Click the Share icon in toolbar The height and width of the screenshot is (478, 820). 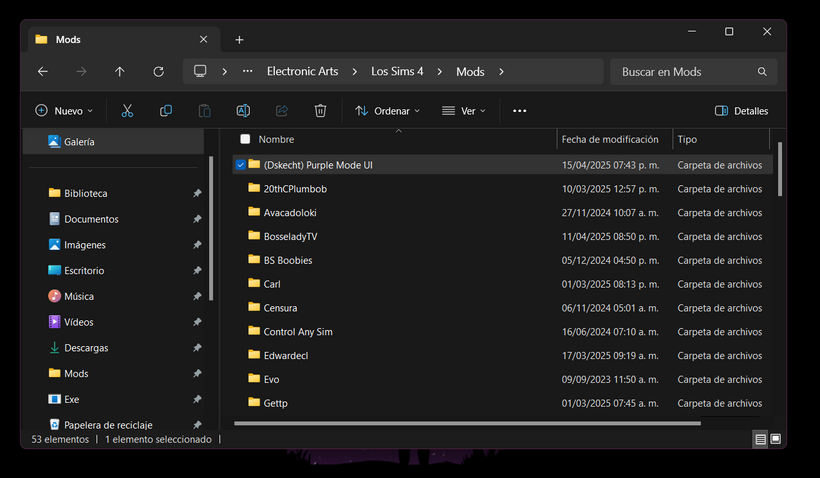tap(282, 111)
